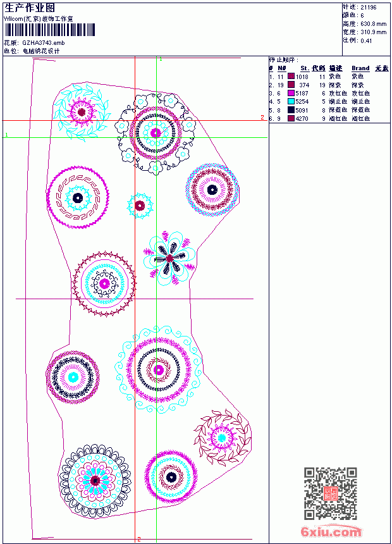
Task: Select the cyan spiral-bordered large medallion
Action: 158,370
